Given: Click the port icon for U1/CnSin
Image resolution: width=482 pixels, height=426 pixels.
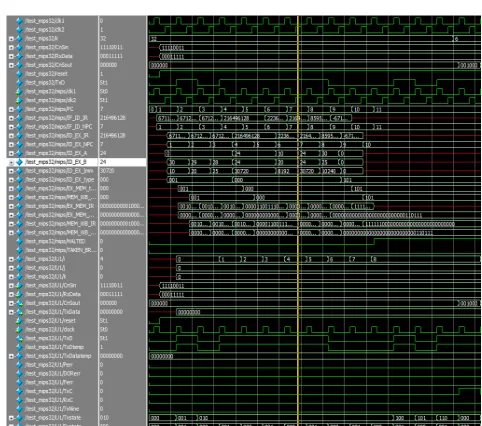Looking at the screenshot, I should (19, 285).
